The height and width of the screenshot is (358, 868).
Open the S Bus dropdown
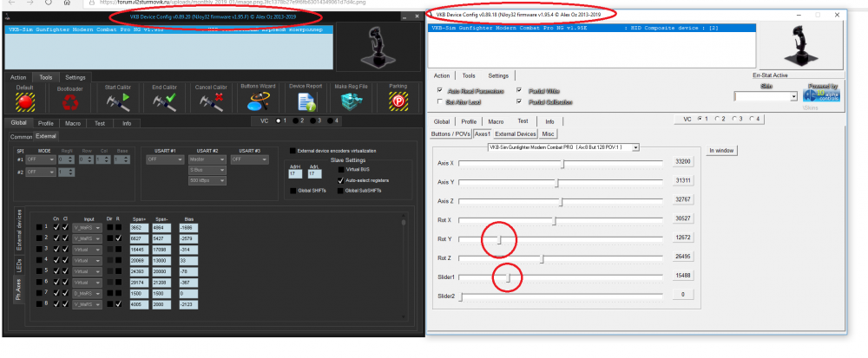207,170
